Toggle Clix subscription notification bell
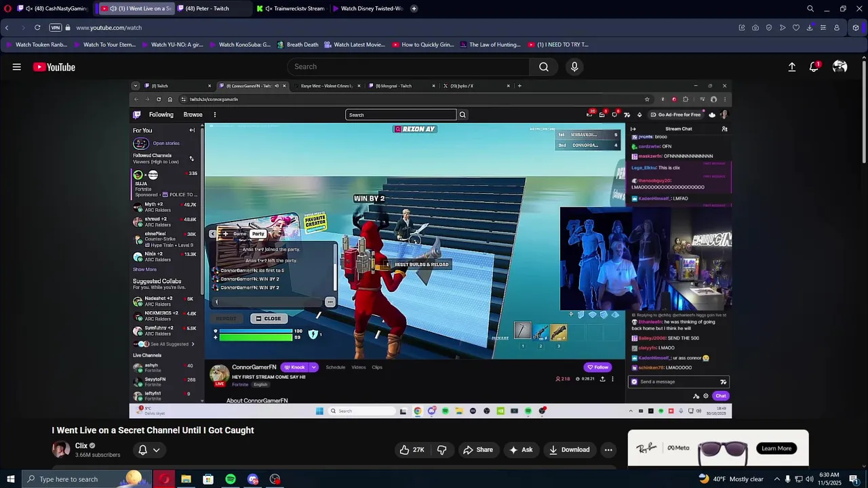868x488 pixels. [x=142, y=449]
